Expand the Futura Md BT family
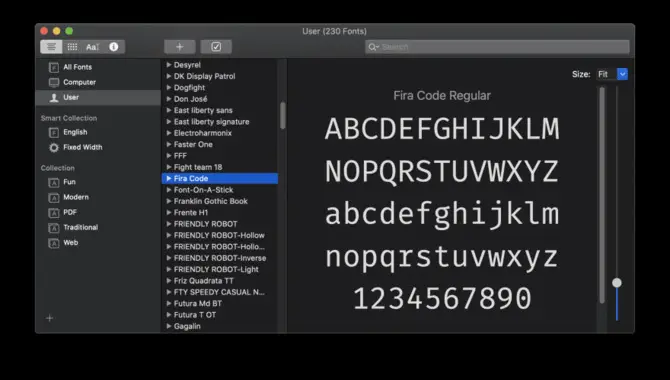Image resolution: width=670 pixels, height=380 pixels. (169, 303)
